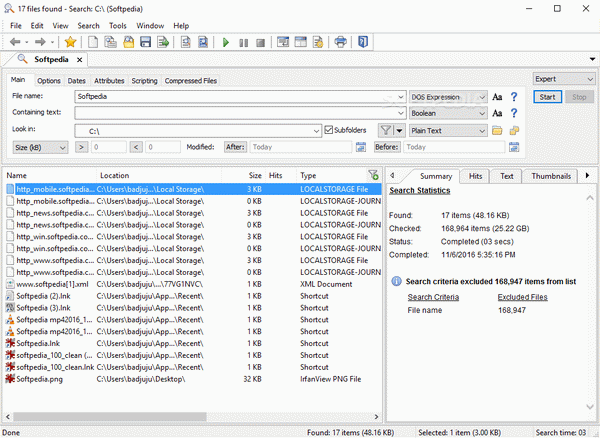Switch to the Hits tab in results pane

(x=475, y=176)
